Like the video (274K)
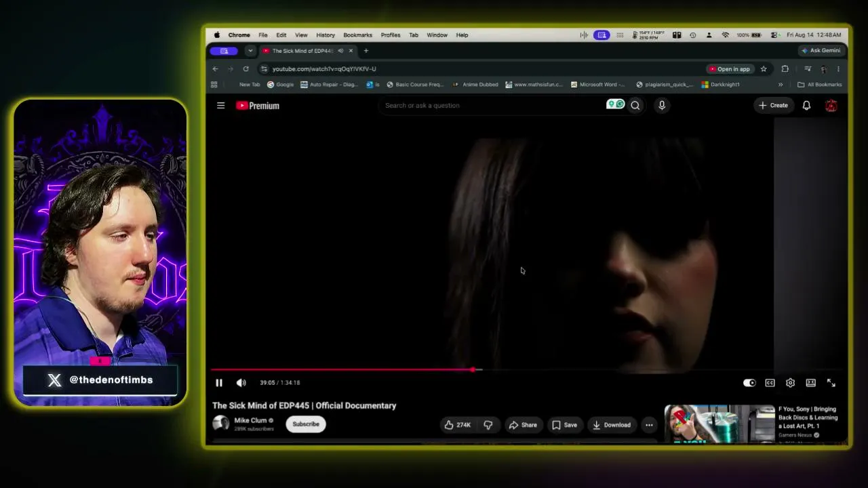This screenshot has width=868, height=488. (x=457, y=425)
